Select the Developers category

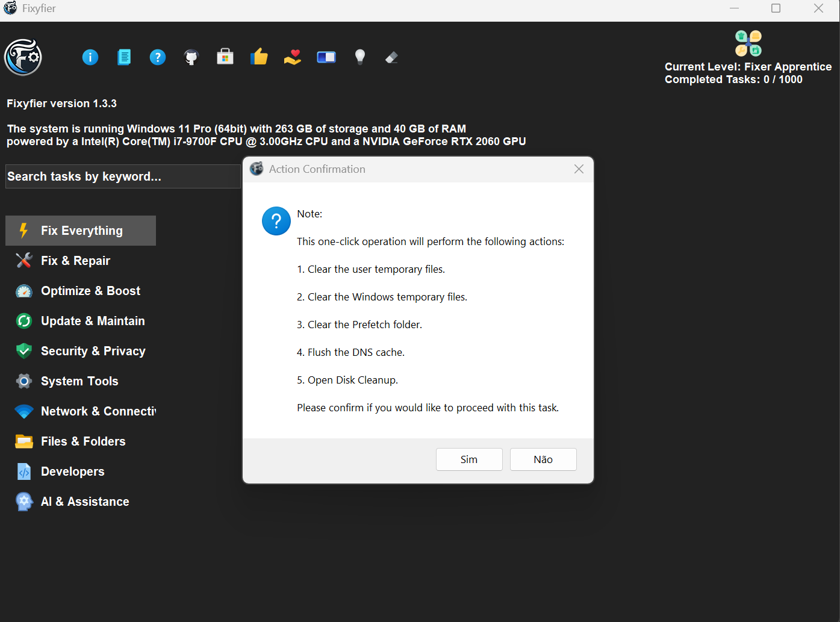pos(72,471)
